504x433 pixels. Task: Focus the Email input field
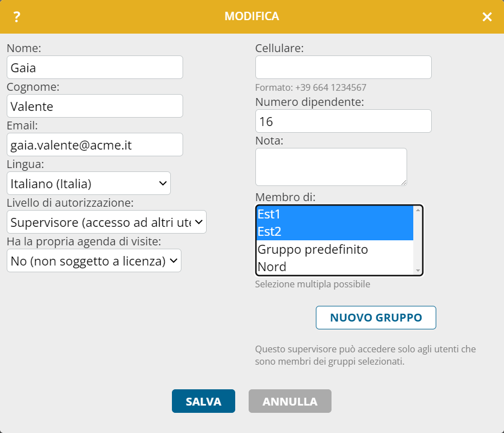pos(95,145)
